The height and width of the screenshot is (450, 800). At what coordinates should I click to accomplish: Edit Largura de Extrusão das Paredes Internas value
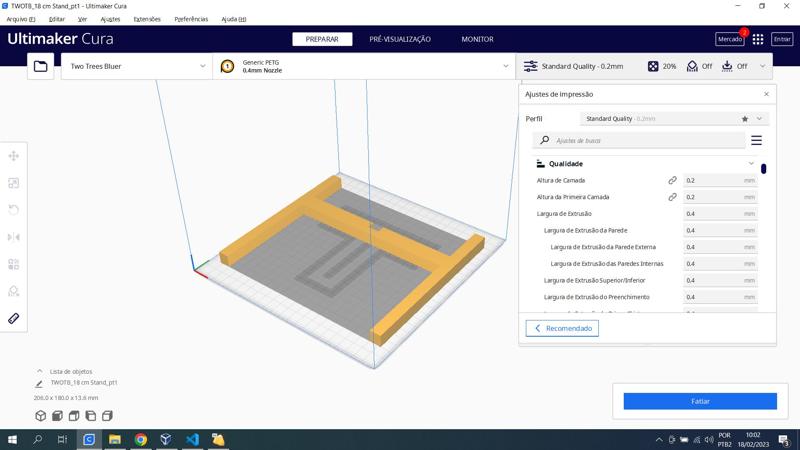(x=720, y=264)
